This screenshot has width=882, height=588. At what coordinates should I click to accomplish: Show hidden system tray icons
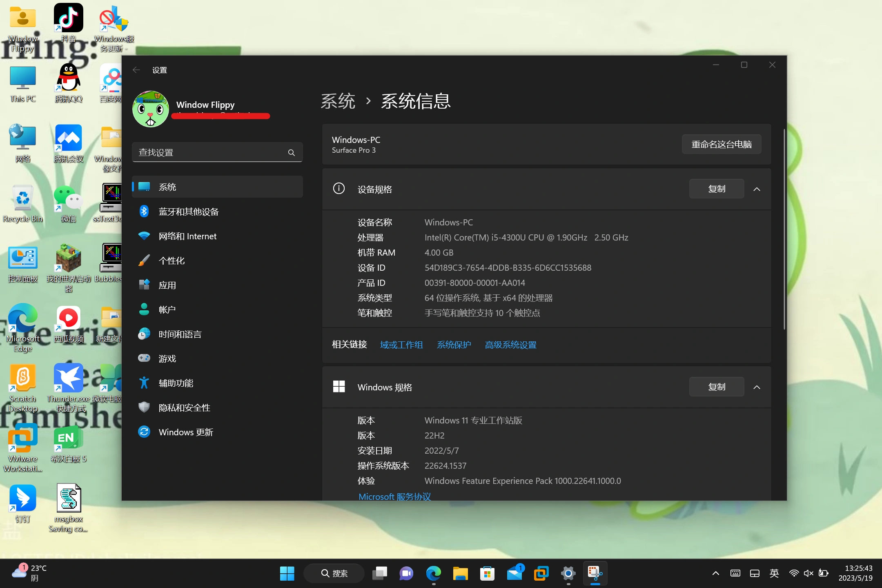coord(715,573)
